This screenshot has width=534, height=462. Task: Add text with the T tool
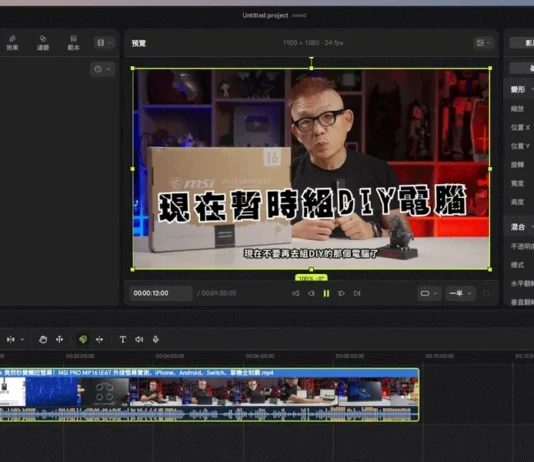pyautogui.click(x=123, y=339)
